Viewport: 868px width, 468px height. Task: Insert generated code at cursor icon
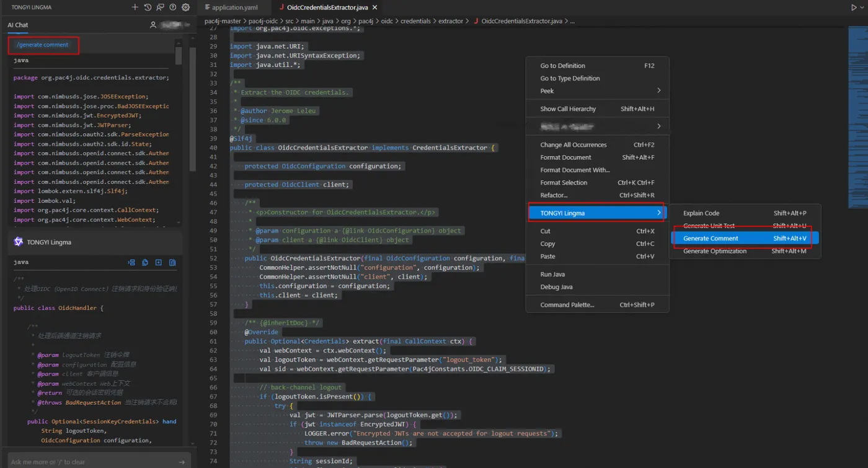[131, 262]
